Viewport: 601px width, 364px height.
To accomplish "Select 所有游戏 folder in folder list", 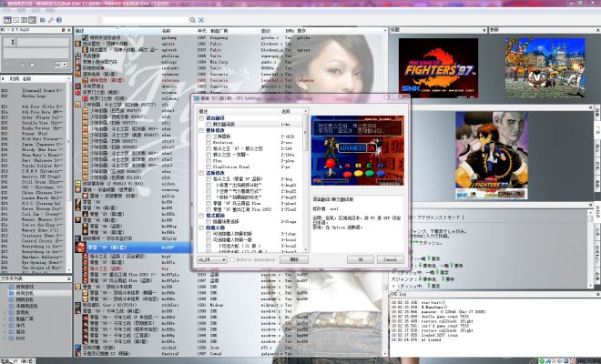I will (25, 287).
